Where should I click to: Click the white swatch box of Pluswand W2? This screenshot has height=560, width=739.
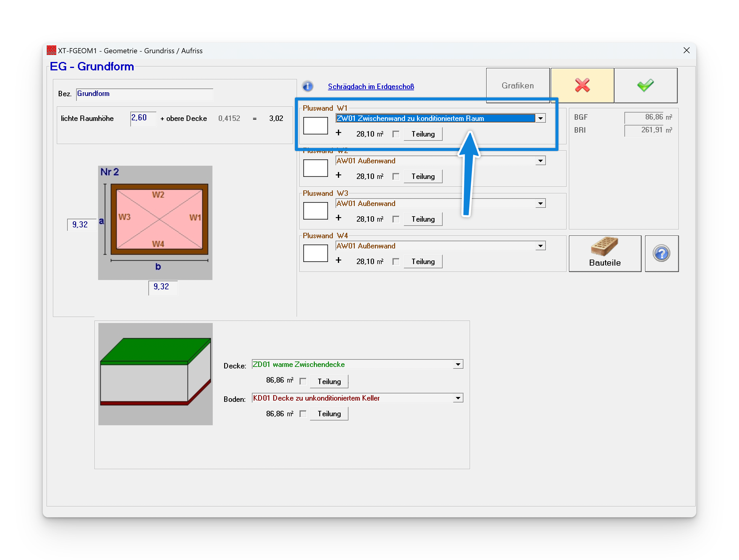[315, 168]
